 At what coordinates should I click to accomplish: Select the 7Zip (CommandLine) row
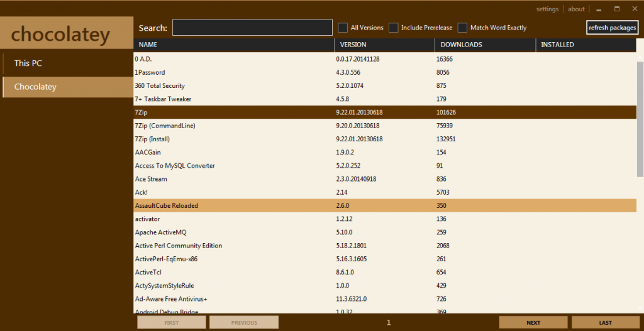385,126
